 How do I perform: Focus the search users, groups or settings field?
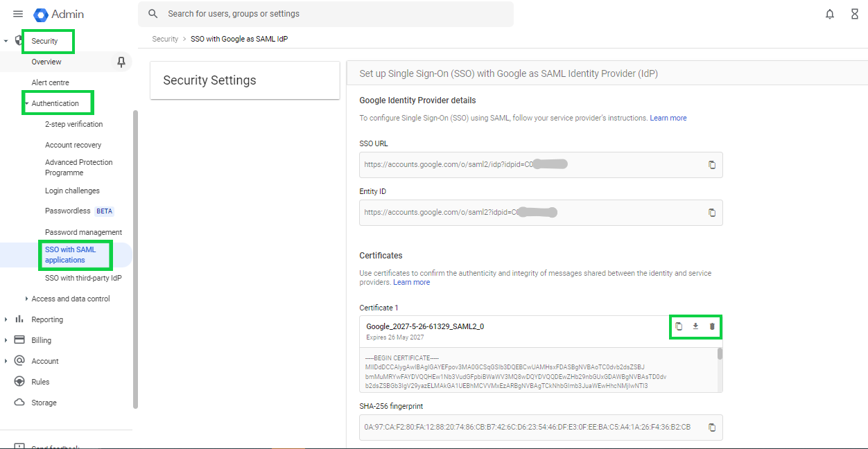point(333,14)
